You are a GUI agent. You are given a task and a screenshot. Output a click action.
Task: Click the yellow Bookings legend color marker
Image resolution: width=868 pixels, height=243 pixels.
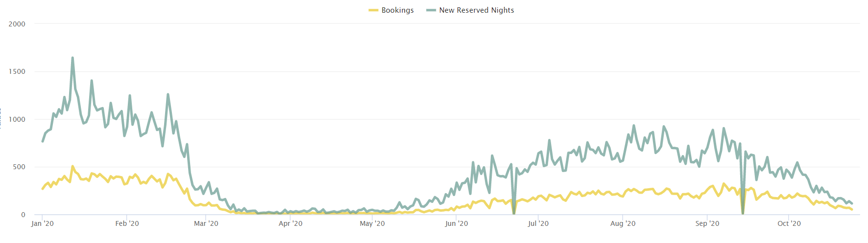pos(374,10)
